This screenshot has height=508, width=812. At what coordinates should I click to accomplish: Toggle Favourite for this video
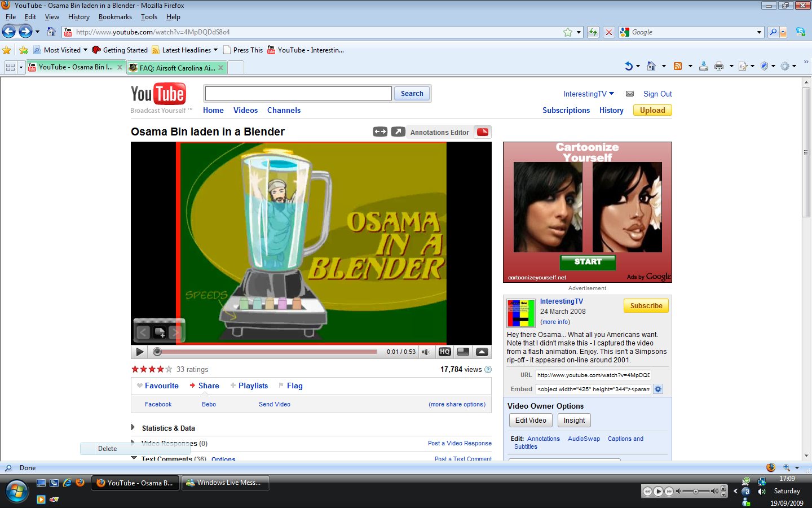coord(157,386)
